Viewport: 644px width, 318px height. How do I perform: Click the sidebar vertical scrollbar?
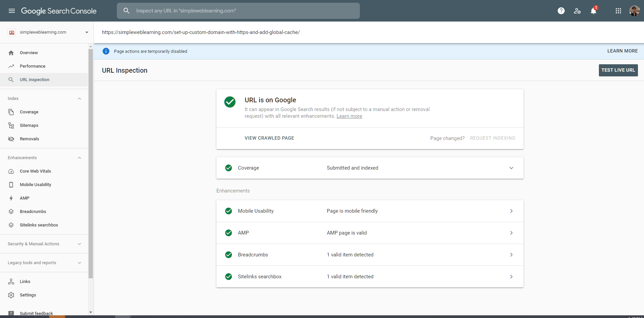tap(91, 164)
